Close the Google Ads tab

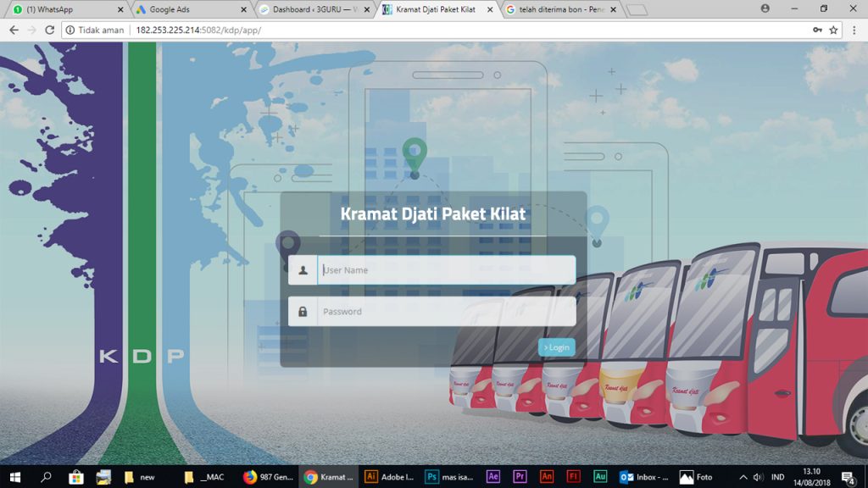pos(243,9)
